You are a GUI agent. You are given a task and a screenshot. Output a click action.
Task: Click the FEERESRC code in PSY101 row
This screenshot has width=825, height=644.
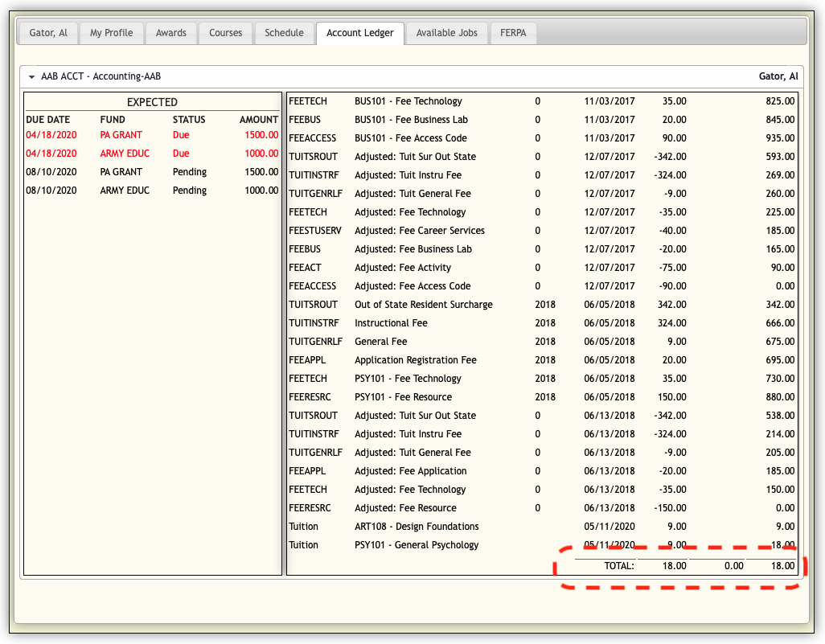(310, 397)
